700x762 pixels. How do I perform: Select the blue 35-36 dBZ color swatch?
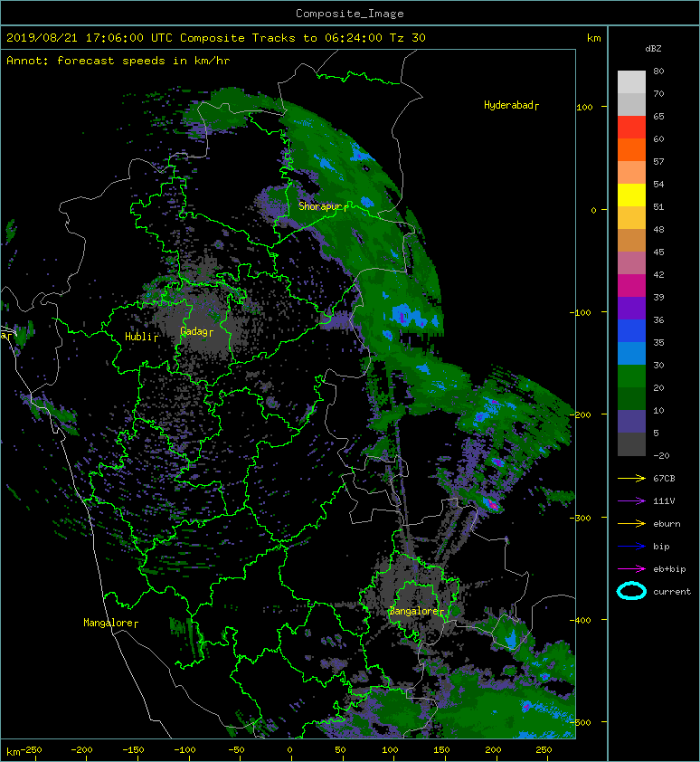coord(631,330)
